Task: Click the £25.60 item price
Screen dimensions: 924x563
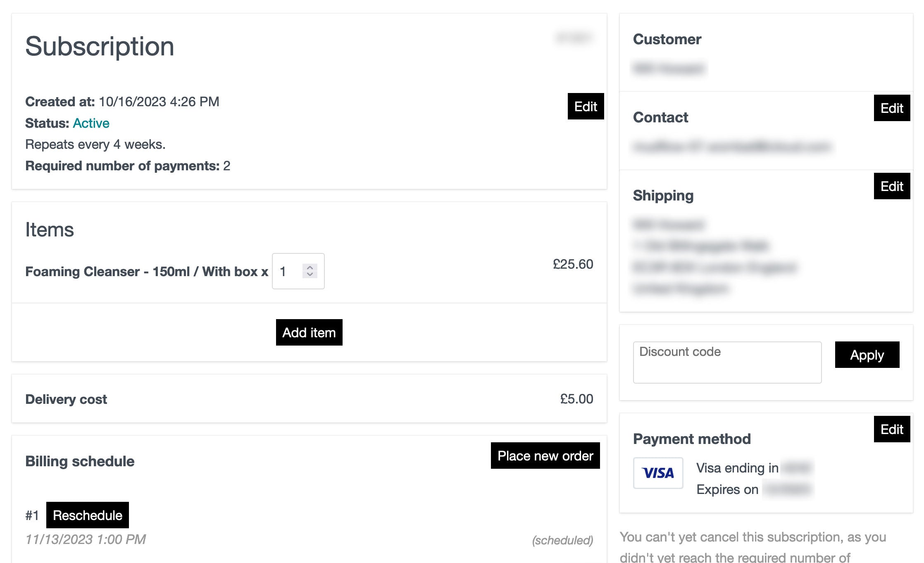Action: coord(573,264)
